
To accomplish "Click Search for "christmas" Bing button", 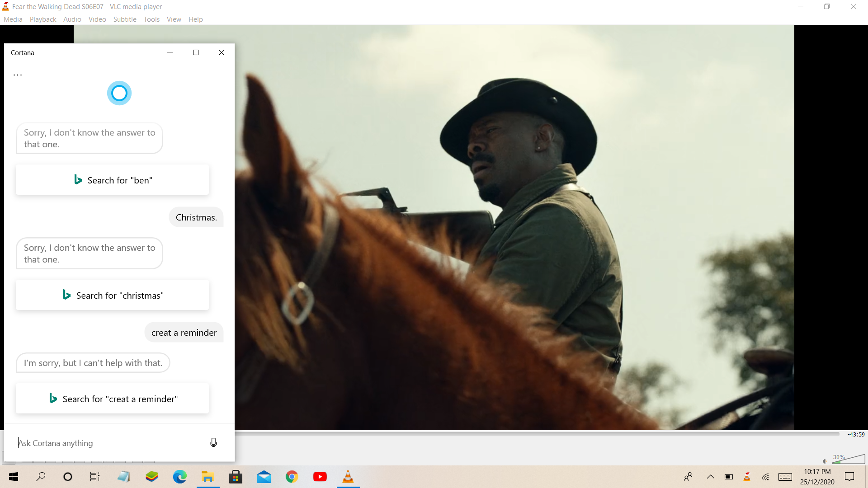I will coord(113,295).
